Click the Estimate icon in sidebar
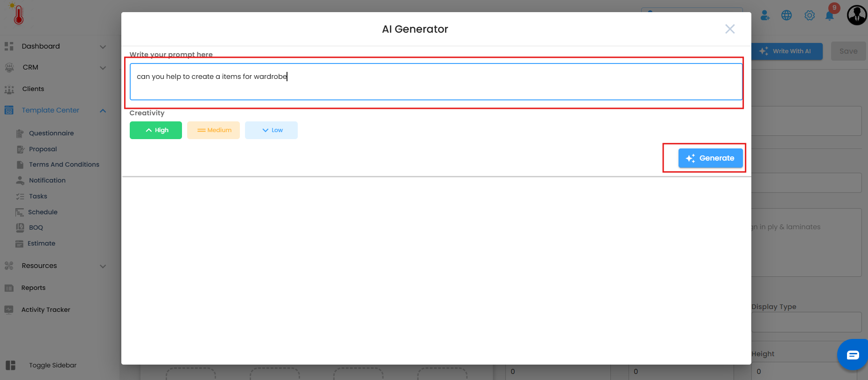Screen dimensions: 868x380 (19, 244)
